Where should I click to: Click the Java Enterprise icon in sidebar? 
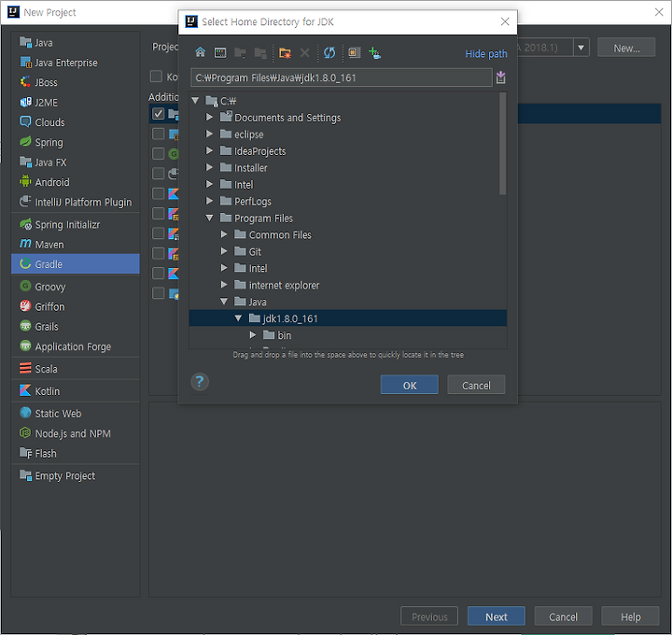pyautogui.click(x=25, y=63)
